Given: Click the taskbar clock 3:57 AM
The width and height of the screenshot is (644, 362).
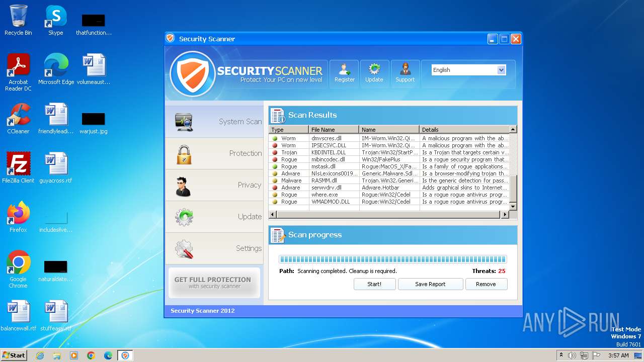Looking at the screenshot, I should point(618,355).
